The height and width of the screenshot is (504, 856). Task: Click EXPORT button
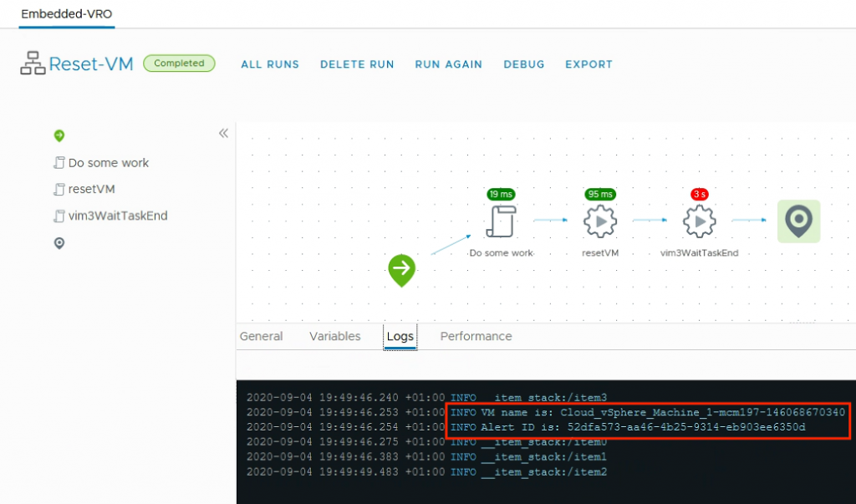[589, 64]
